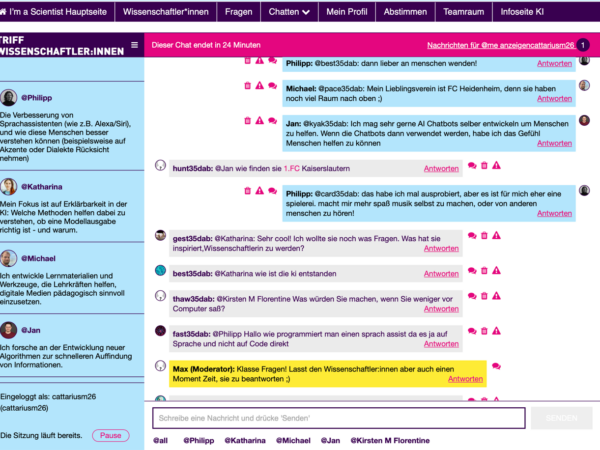Delete Jan's chatbot message via trash icon
The width and height of the screenshot is (600, 450).
[x=248, y=119]
